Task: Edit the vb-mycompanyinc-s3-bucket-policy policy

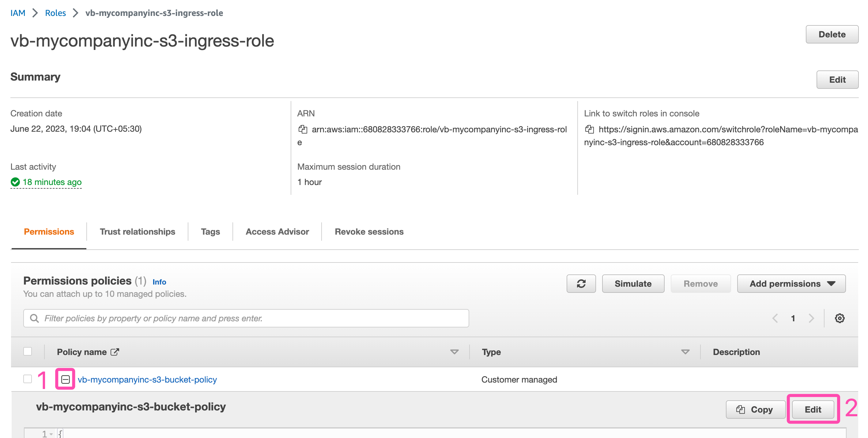Action: tap(813, 409)
